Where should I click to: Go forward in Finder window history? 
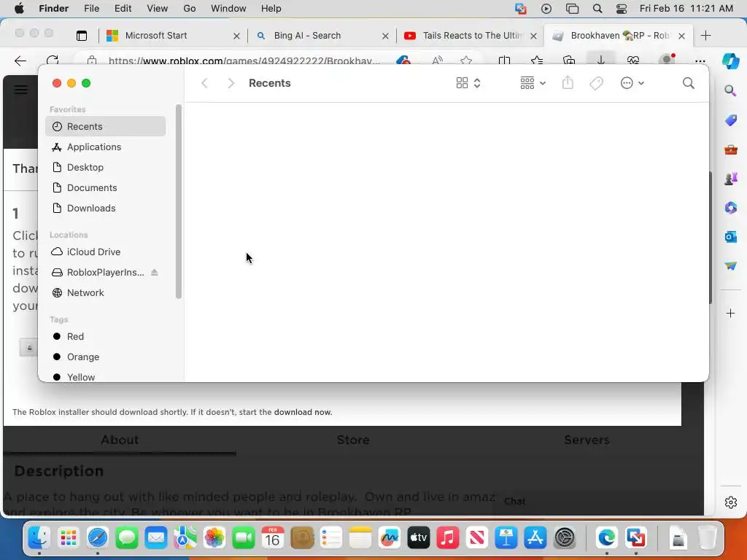click(231, 83)
